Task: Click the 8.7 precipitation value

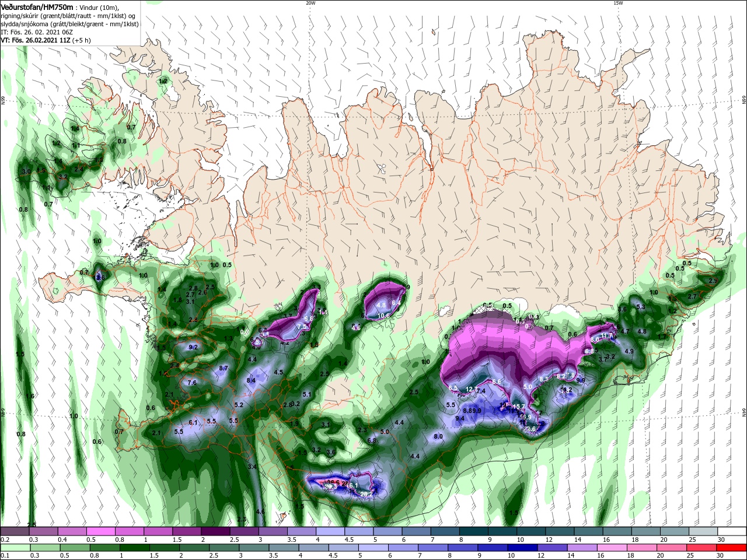Action: coord(223,368)
